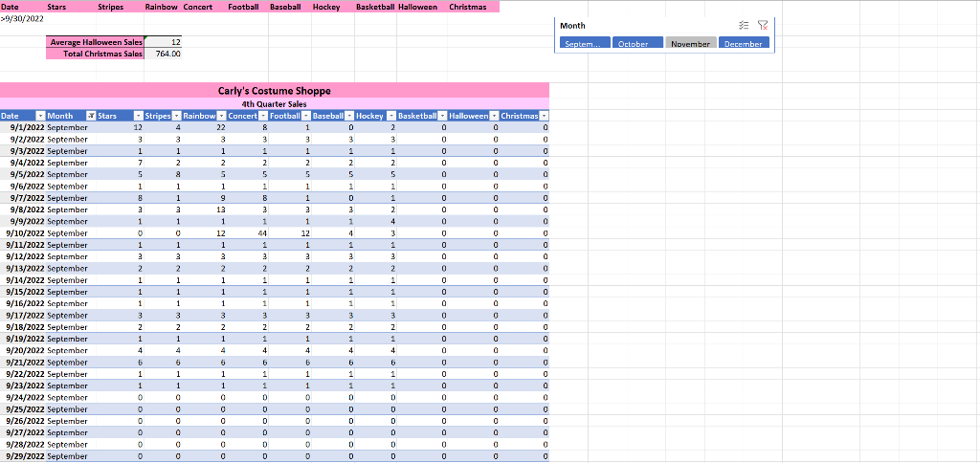Select the 4th Quarter Sales subtitle cell
The width and height of the screenshot is (980, 463).
pos(275,103)
